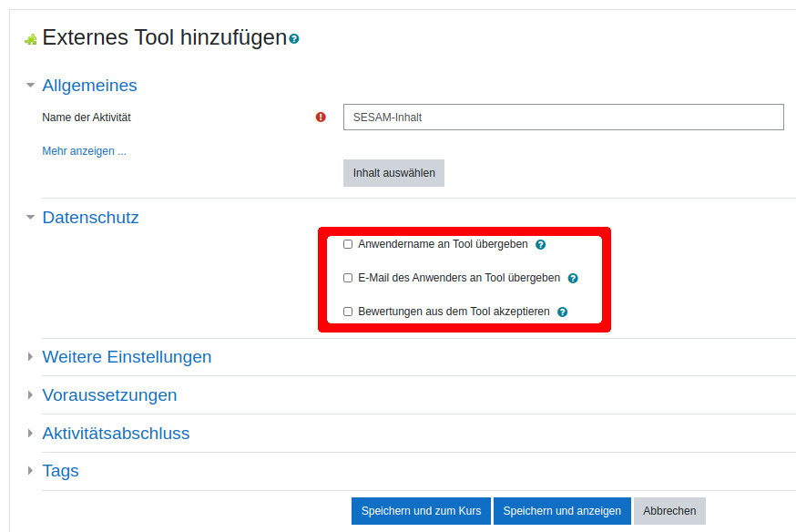Click inside the 'Name der Aktivität' field
The height and width of the screenshot is (532, 796).
[x=562, y=117]
